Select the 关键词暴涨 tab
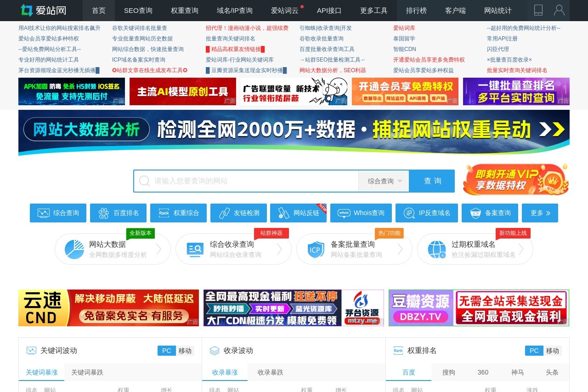588x392 pixels. point(42,372)
